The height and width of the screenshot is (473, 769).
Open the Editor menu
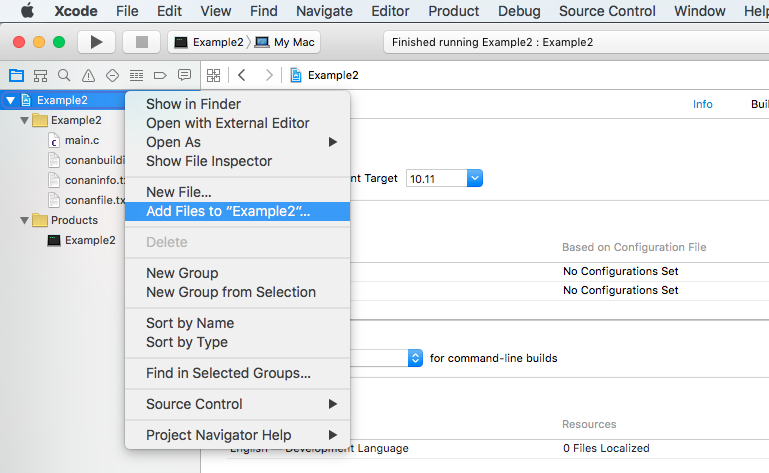point(390,11)
